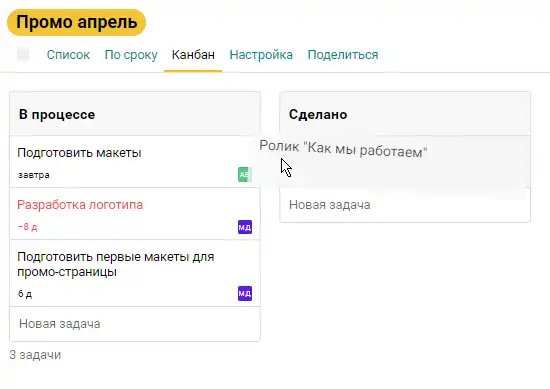Open the Подготовить макеты task card
The width and height of the screenshot is (550, 389).
tap(135, 162)
